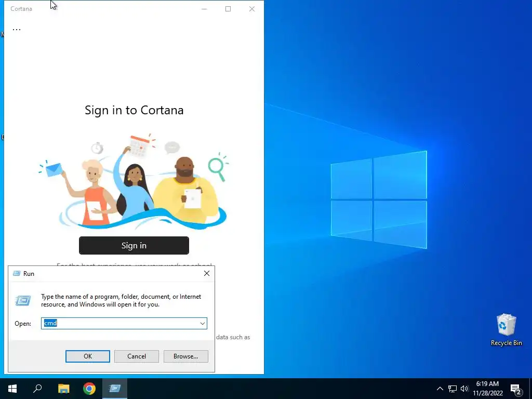Open the notifications action center
This screenshot has width=532, height=399.
point(516,389)
